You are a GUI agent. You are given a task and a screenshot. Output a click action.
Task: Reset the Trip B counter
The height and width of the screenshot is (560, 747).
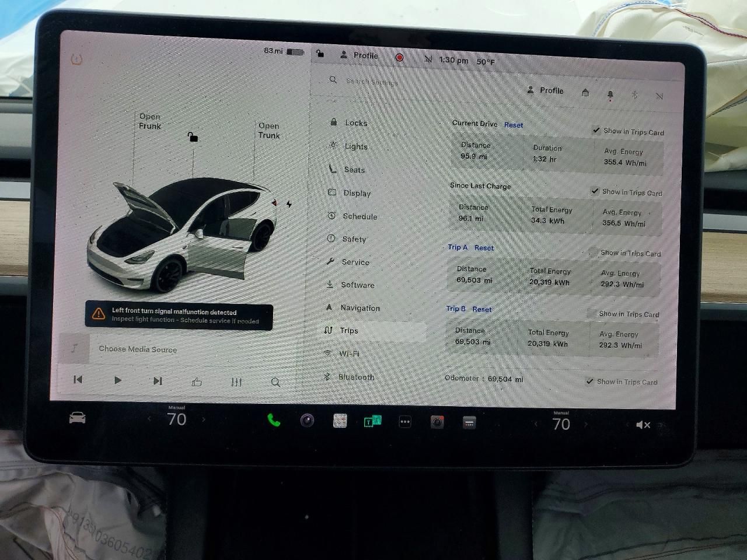[x=482, y=309]
